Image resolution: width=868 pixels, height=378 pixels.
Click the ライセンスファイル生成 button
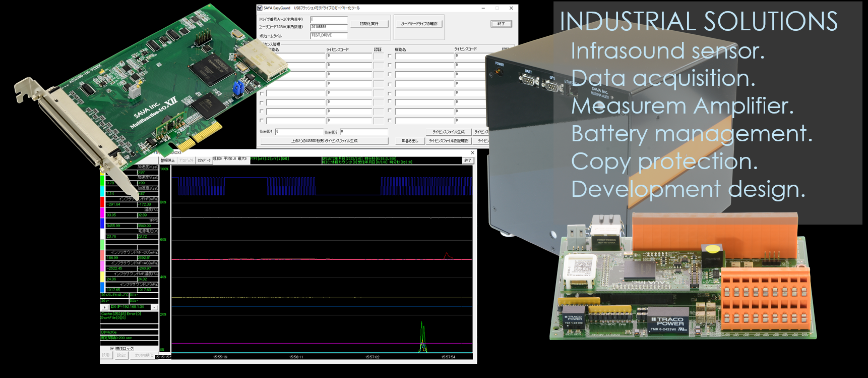tap(448, 132)
